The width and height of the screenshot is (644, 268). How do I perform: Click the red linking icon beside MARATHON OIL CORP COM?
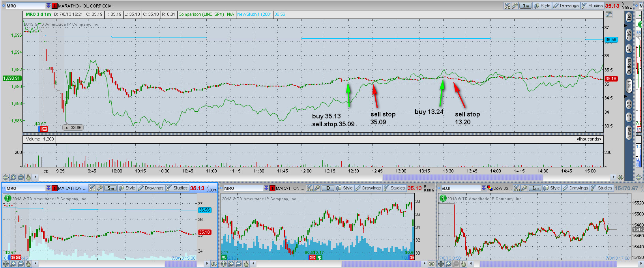point(55,6)
